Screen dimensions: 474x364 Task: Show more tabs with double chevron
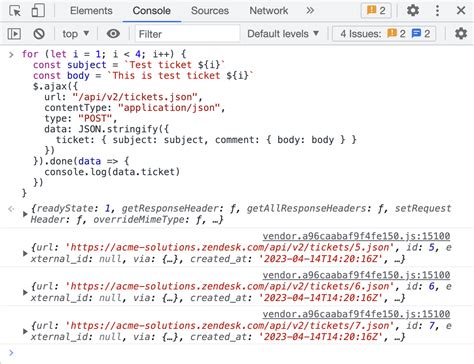coord(310,11)
